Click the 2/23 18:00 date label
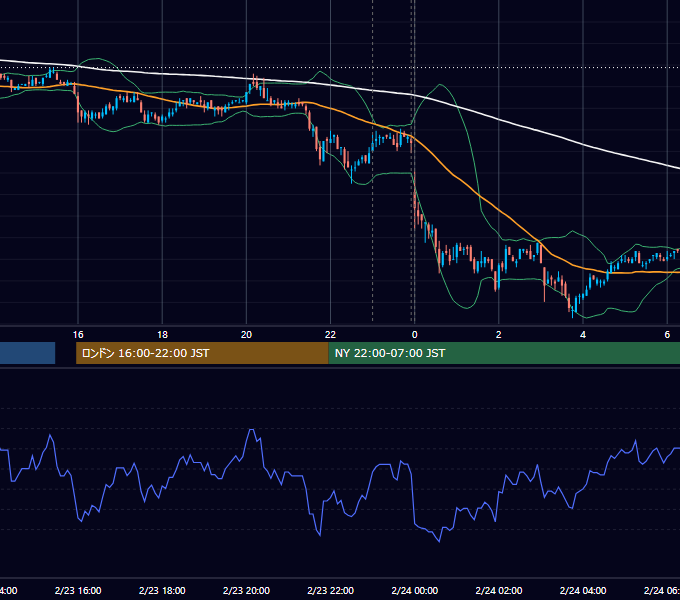This screenshot has width=680, height=600. (162, 590)
